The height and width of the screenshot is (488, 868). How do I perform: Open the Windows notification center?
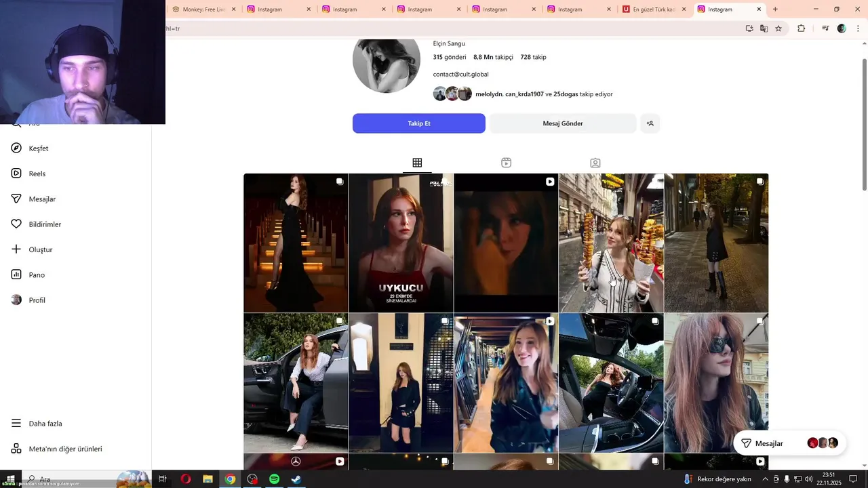(x=853, y=479)
